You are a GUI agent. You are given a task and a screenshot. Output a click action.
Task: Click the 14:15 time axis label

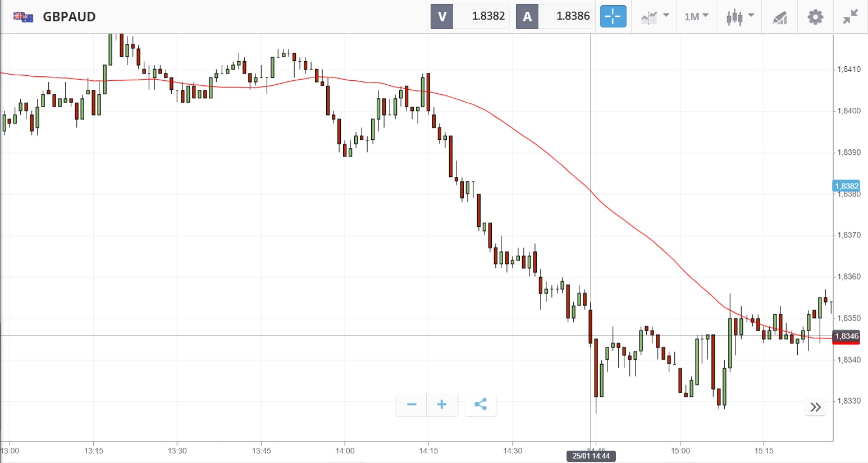tap(428, 451)
